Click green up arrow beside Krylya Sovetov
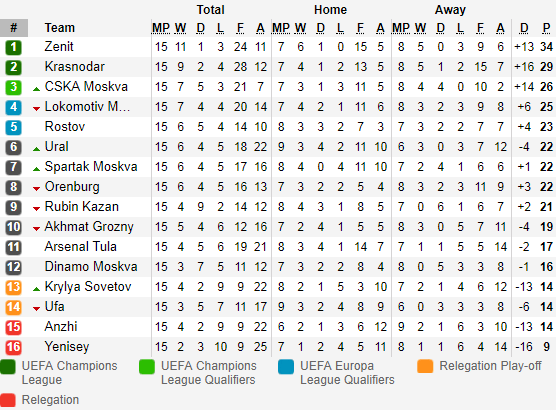 tap(36, 289)
